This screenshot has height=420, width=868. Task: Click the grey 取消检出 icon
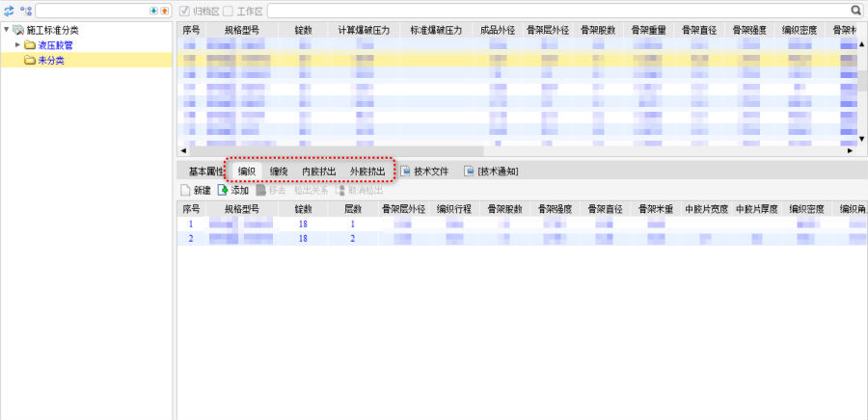[339, 190]
